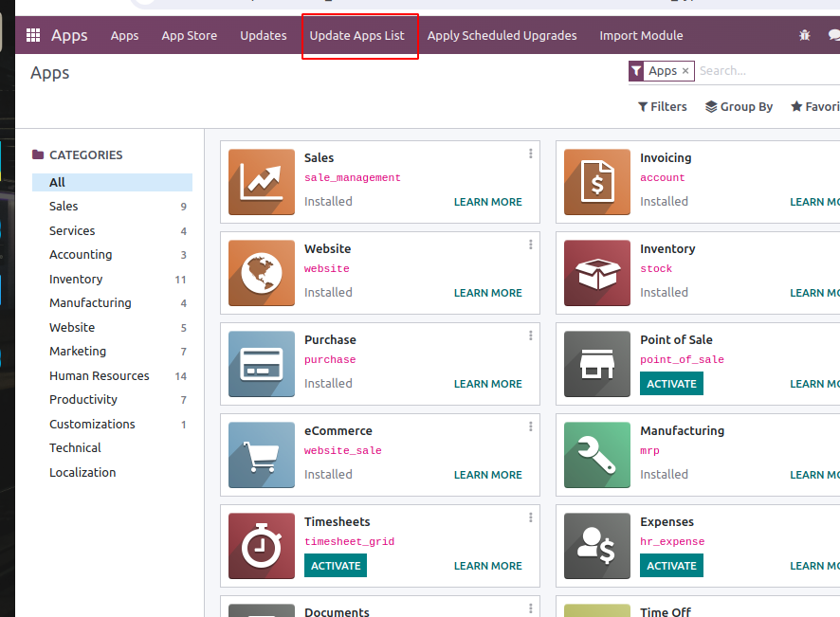Expand the Group By dropdown

point(739,106)
